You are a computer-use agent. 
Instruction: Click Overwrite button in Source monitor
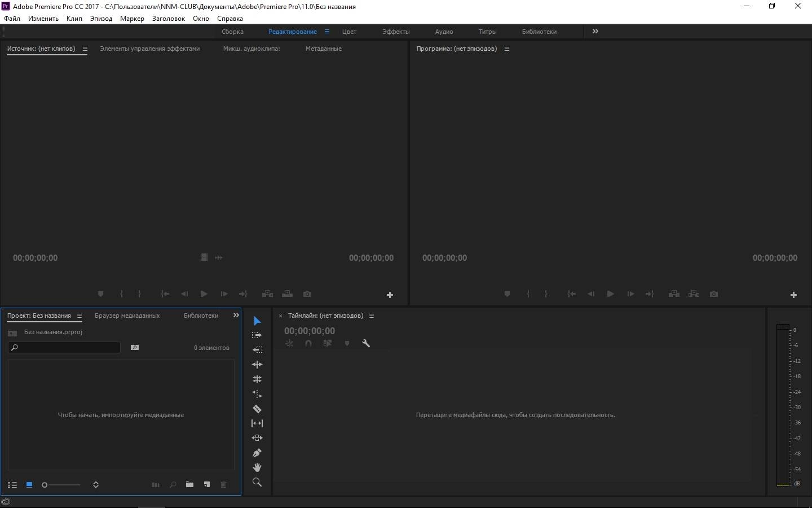288,294
